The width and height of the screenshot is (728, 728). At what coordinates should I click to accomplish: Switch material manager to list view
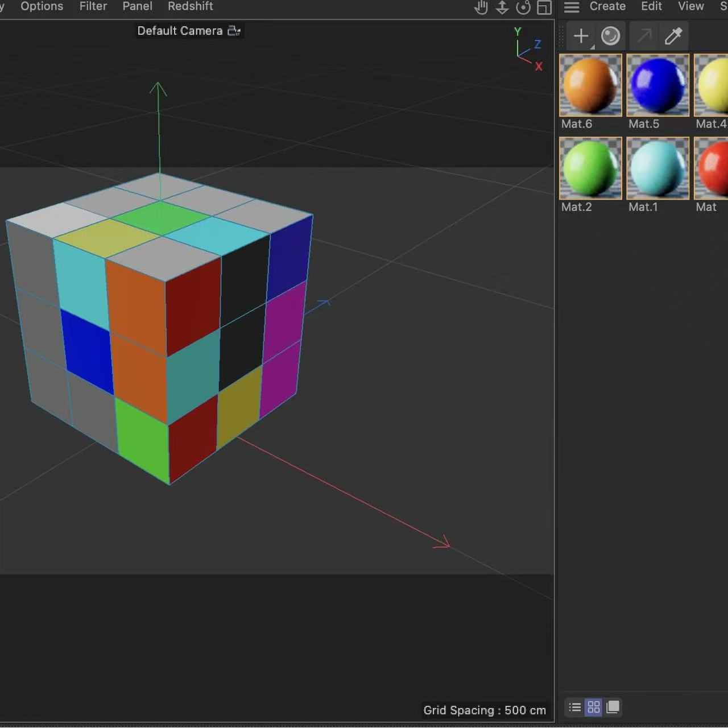pos(574,707)
